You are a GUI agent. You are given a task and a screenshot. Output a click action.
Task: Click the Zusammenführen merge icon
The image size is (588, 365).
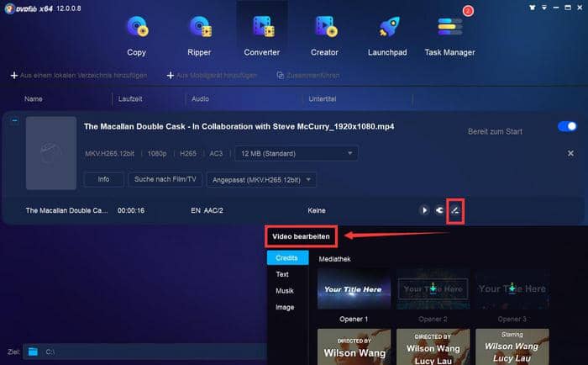click(280, 76)
